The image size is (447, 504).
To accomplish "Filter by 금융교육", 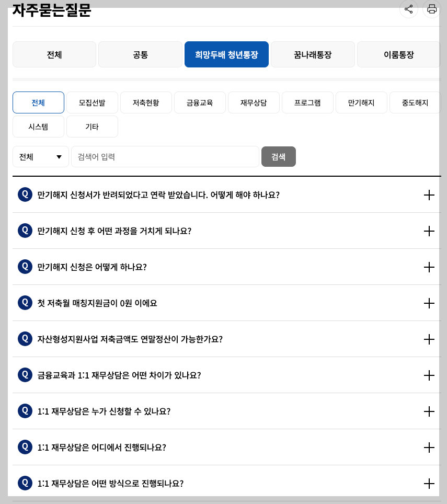I will [200, 102].
